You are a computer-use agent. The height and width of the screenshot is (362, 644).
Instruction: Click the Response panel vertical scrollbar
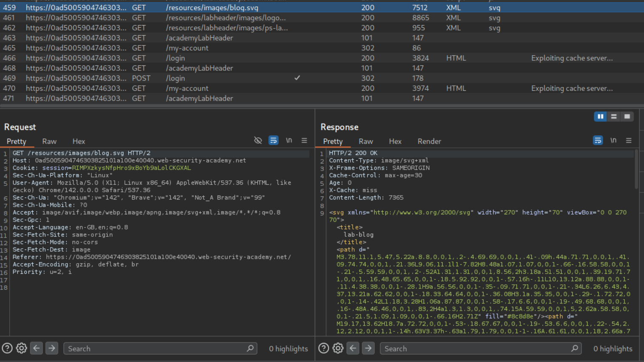click(636, 170)
